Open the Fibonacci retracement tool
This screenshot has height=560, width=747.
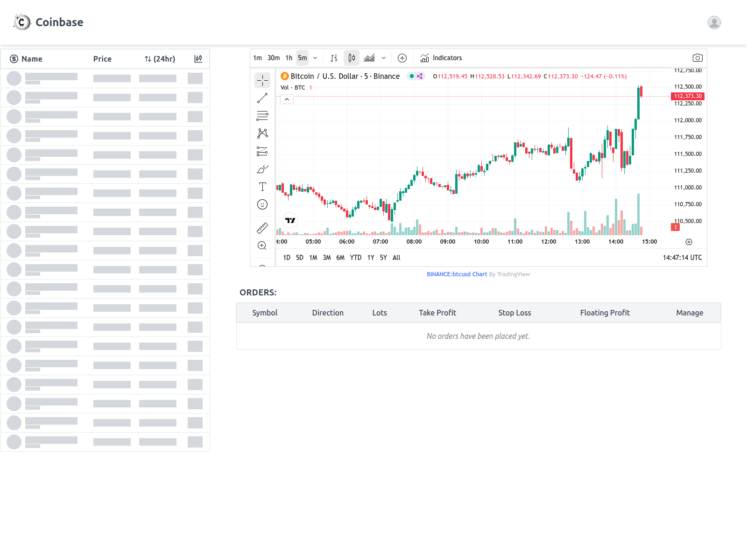tap(262, 116)
